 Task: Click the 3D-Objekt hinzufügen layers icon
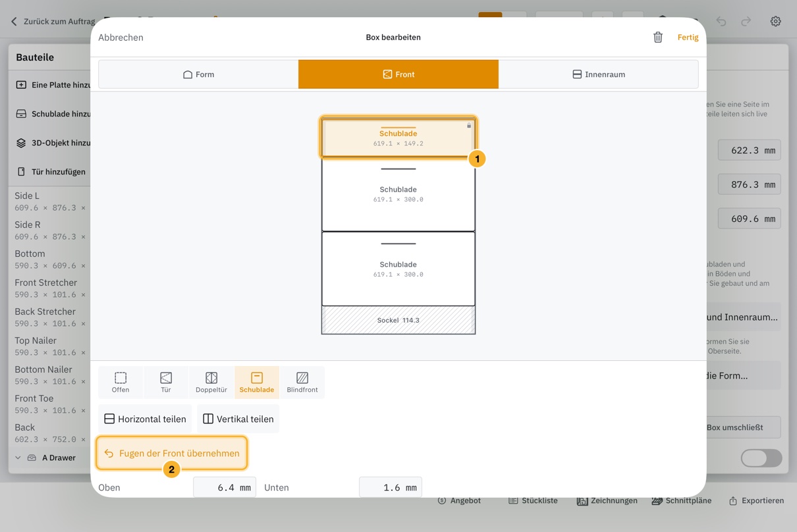click(21, 143)
